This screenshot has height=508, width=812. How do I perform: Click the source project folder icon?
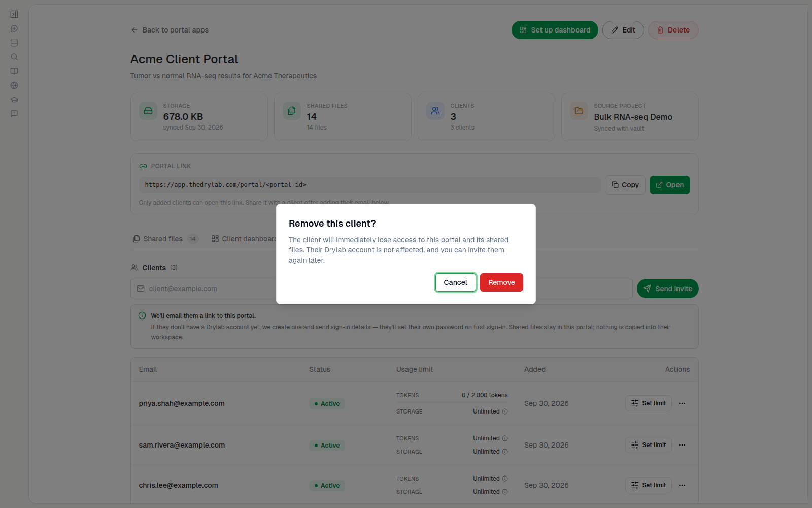point(579,111)
